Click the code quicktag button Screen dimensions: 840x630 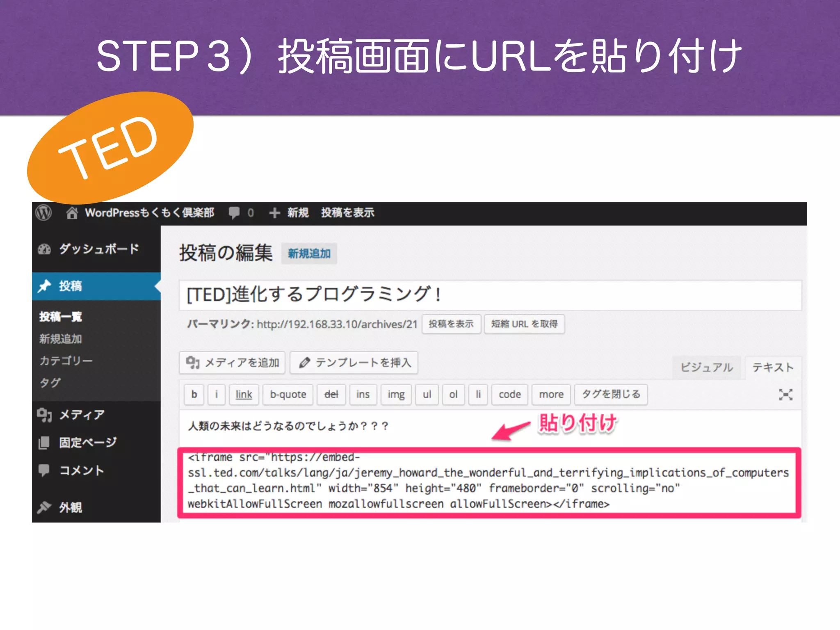(510, 395)
